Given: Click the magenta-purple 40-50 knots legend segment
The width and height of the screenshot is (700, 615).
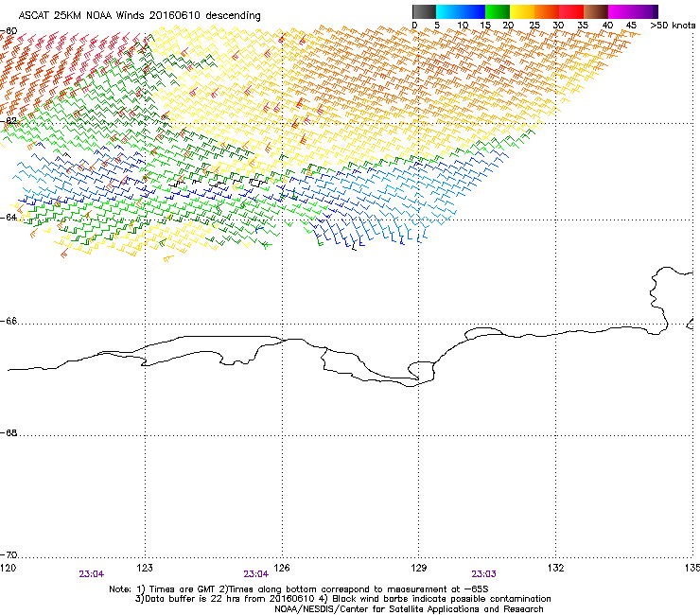Looking at the screenshot, I should [633, 11].
